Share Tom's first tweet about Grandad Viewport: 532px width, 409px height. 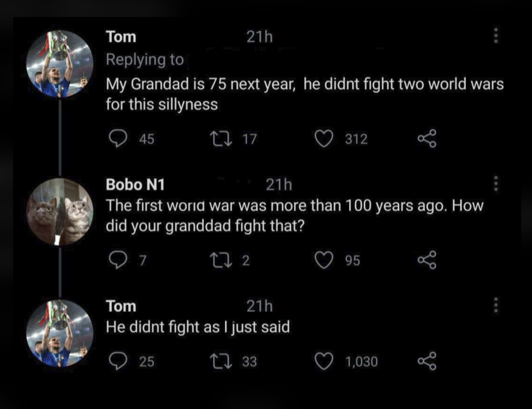pyautogui.click(x=427, y=138)
